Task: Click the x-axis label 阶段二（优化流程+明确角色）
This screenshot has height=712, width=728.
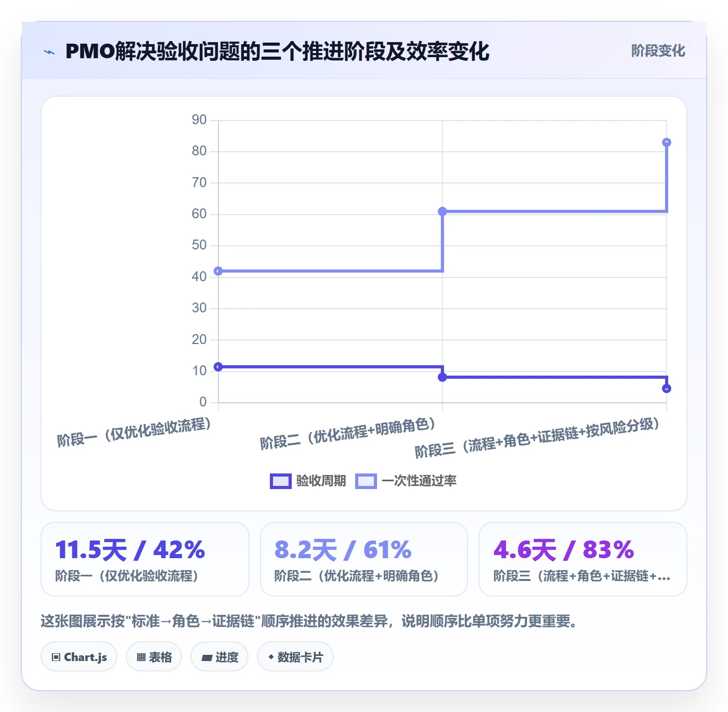Action: (x=348, y=433)
